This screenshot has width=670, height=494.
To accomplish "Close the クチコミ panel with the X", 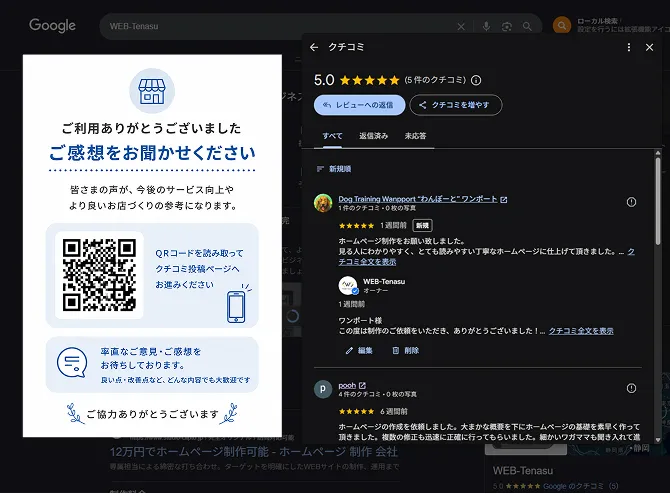I will [649, 47].
